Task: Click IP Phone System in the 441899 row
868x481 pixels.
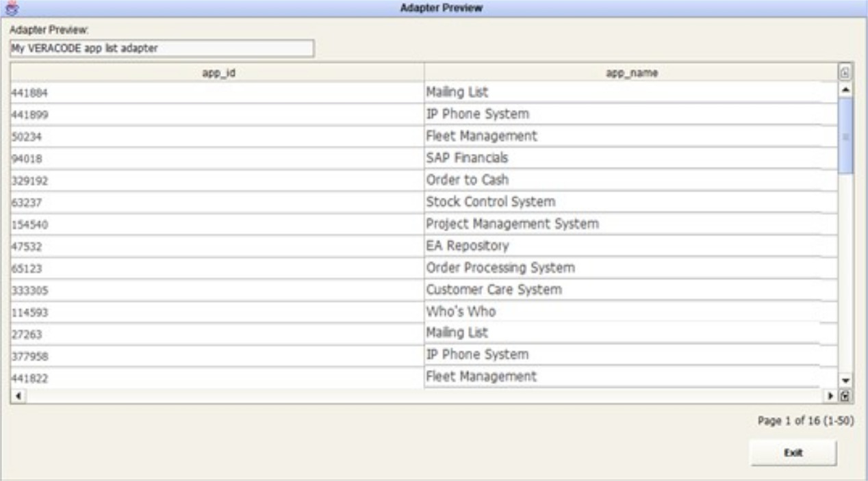Action: tap(631, 114)
